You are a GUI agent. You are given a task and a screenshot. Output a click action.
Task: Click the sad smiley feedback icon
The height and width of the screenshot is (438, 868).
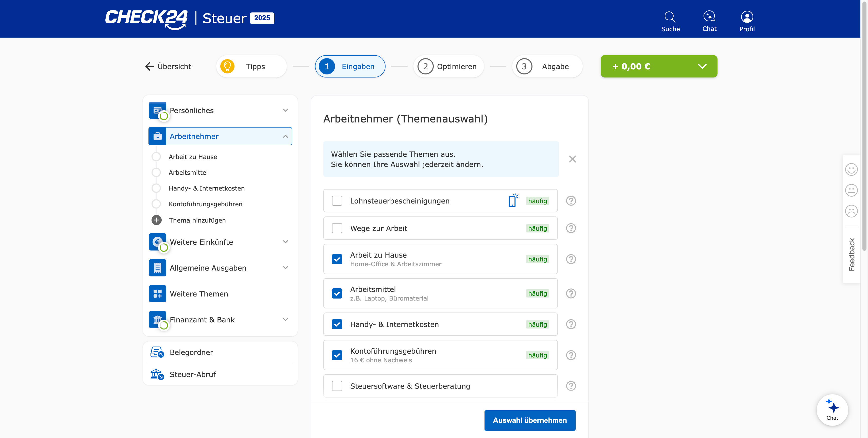(851, 211)
